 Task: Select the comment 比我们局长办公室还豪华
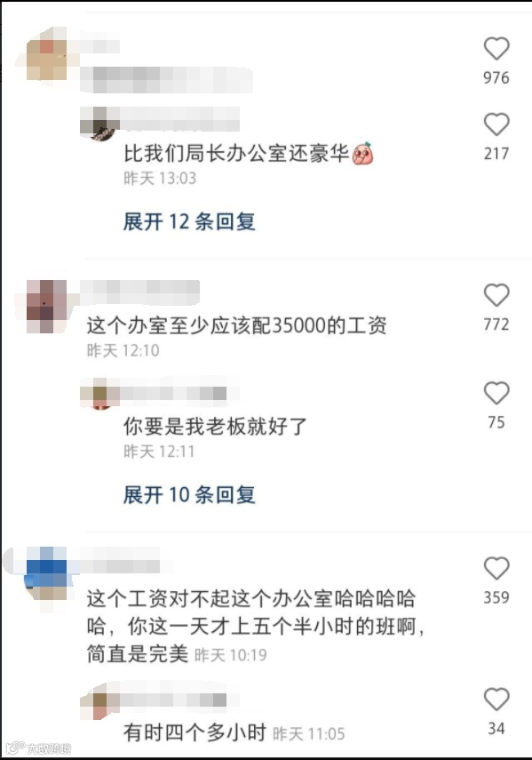(x=236, y=154)
